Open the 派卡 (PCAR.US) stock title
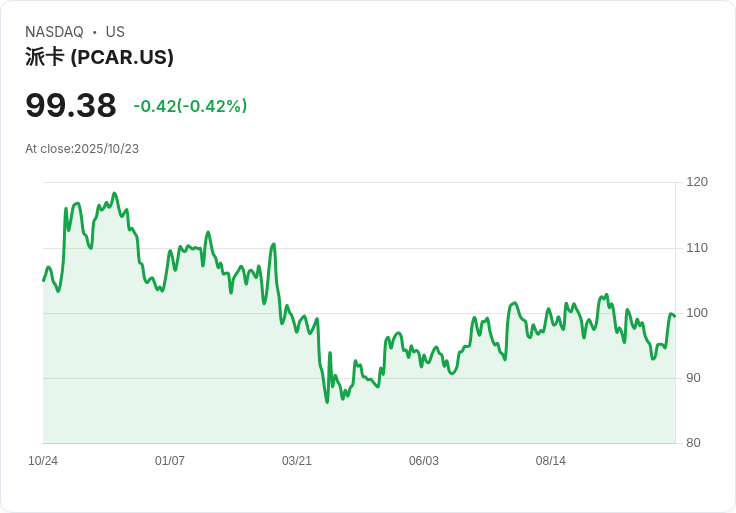 tap(99, 57)
